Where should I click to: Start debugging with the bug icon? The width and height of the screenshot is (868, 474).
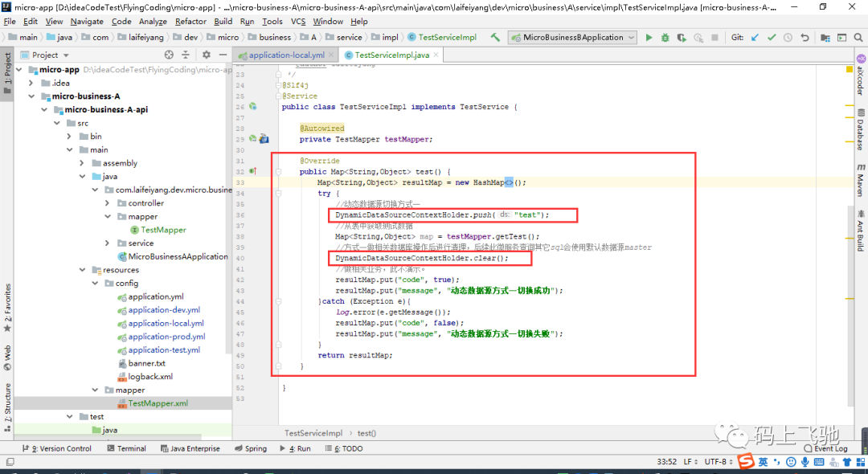[x=665, y=38]
